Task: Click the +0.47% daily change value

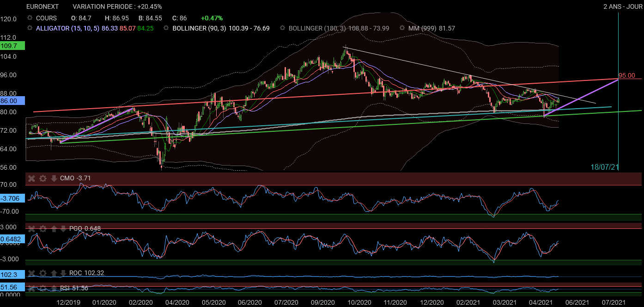Action: pos(212,18)
